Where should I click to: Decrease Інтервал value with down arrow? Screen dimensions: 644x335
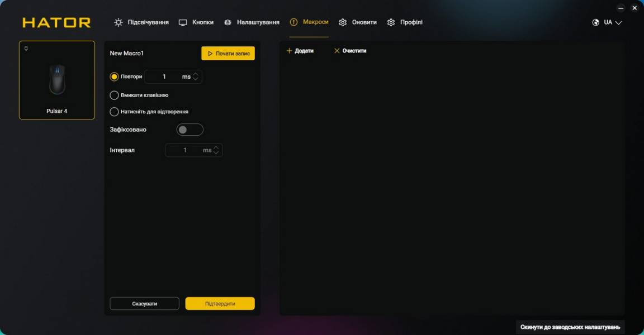[x=216, y=152]
